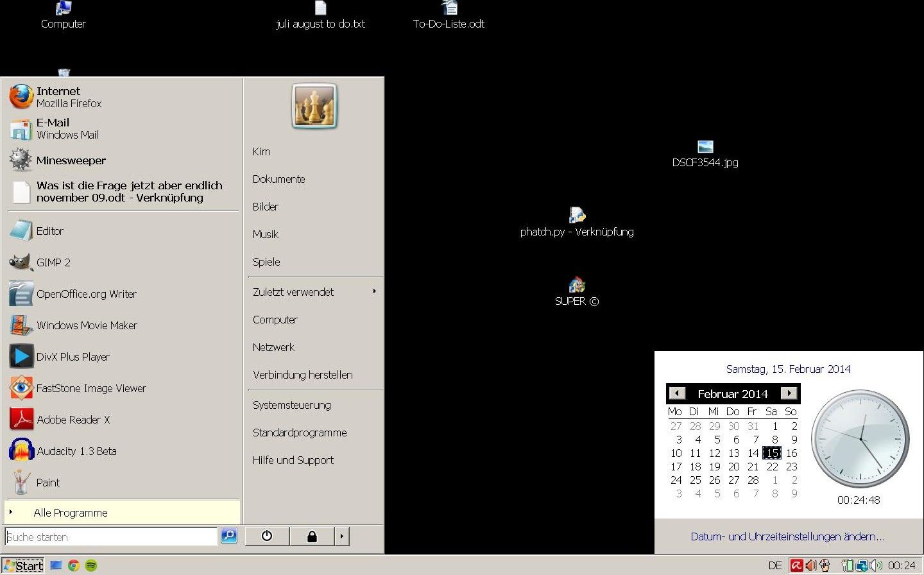Go to next month in the calendar

point(789,393)
